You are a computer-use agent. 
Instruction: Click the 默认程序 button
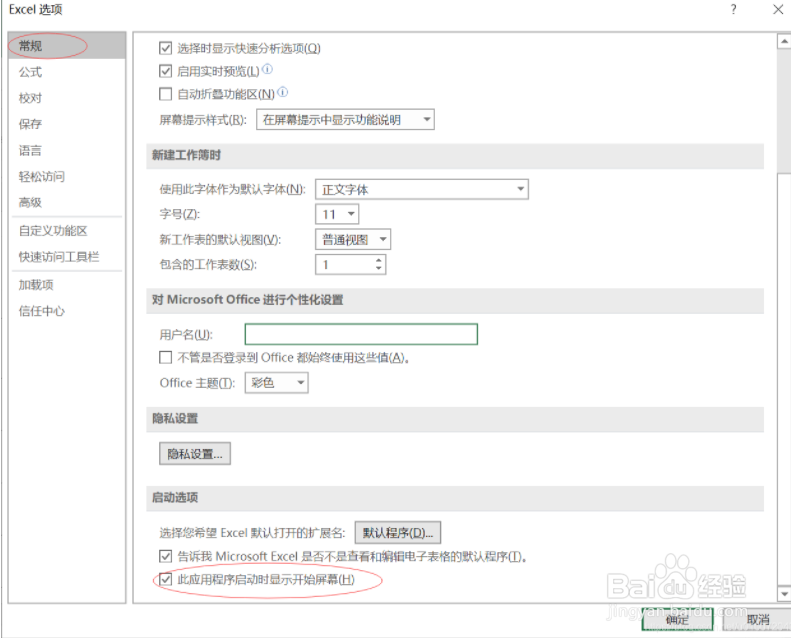click(398, 533)
